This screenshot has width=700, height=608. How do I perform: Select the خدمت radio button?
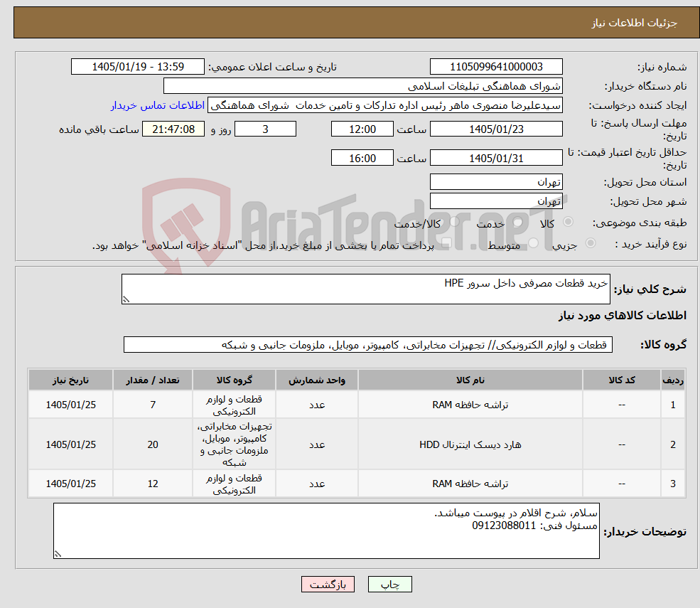tap(518, 222)
